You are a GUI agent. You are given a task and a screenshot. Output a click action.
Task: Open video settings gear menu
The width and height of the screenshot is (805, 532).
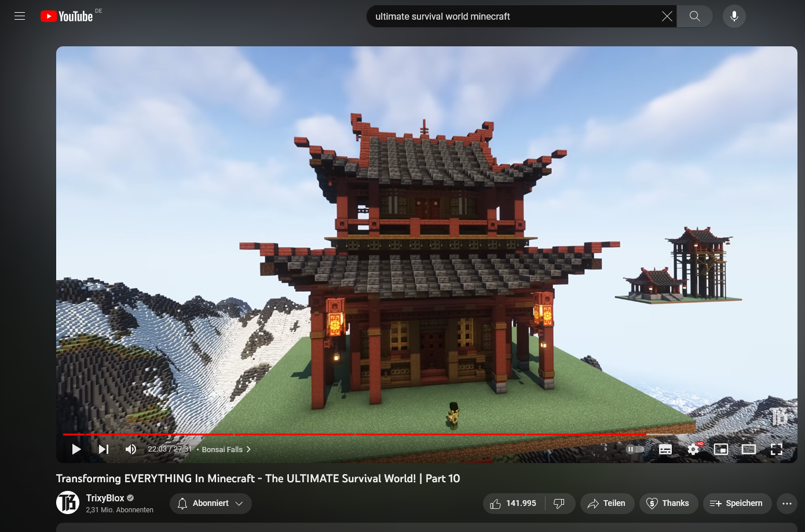click(x=693, y=449)
